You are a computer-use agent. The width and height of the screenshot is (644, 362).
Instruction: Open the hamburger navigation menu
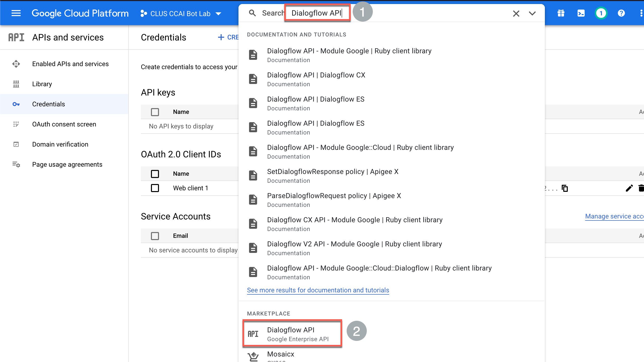[x=16, y=13]
